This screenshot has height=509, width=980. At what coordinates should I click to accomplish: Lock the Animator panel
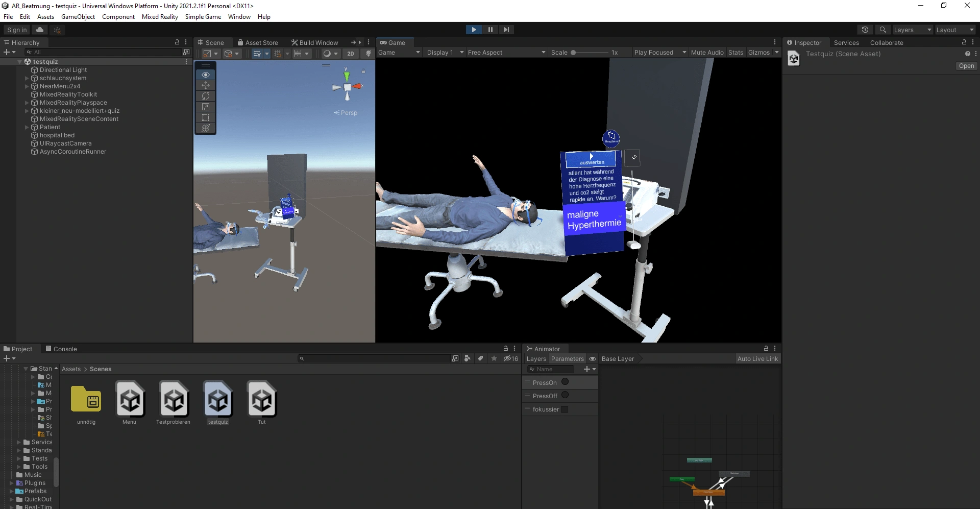tap(766, 349)
